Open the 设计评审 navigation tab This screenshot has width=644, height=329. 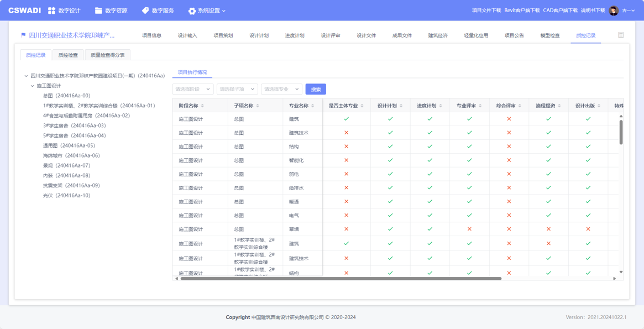330,35
